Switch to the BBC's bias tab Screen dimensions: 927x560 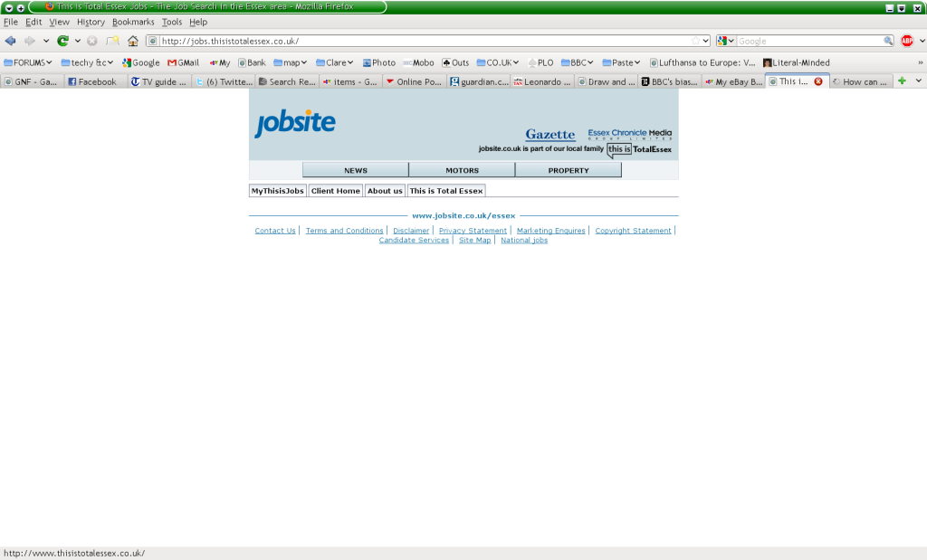[669, 81]
